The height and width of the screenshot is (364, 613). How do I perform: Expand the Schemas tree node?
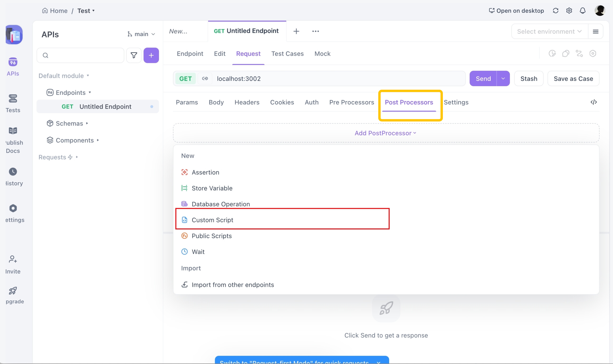click(x=69, y=123)
